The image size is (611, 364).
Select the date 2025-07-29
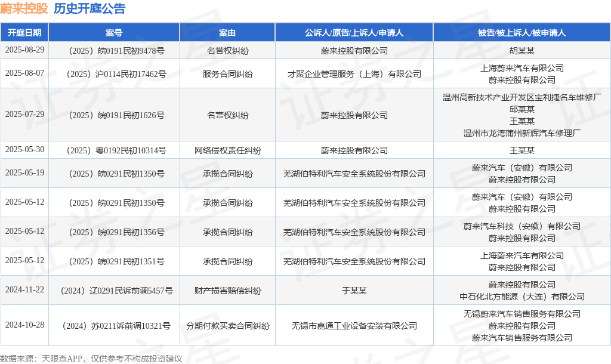point(24,114)
